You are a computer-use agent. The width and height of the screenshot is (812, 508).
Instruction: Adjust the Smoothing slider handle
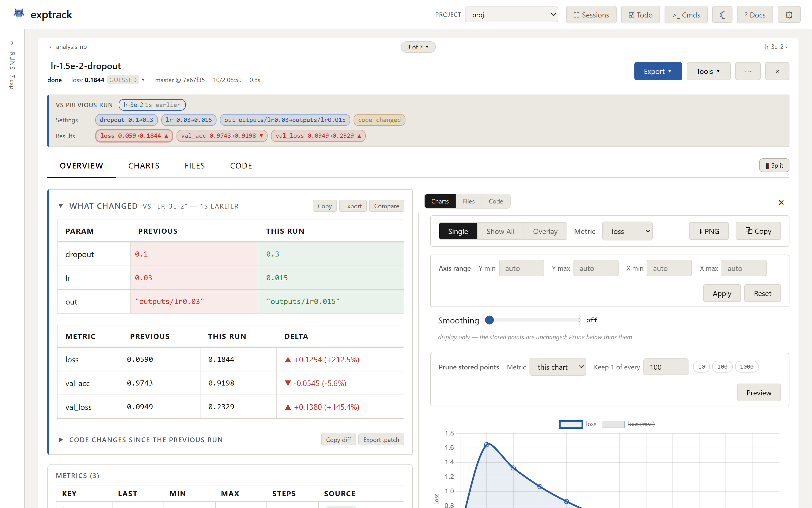pyautogui.click(x=489, y=320)
